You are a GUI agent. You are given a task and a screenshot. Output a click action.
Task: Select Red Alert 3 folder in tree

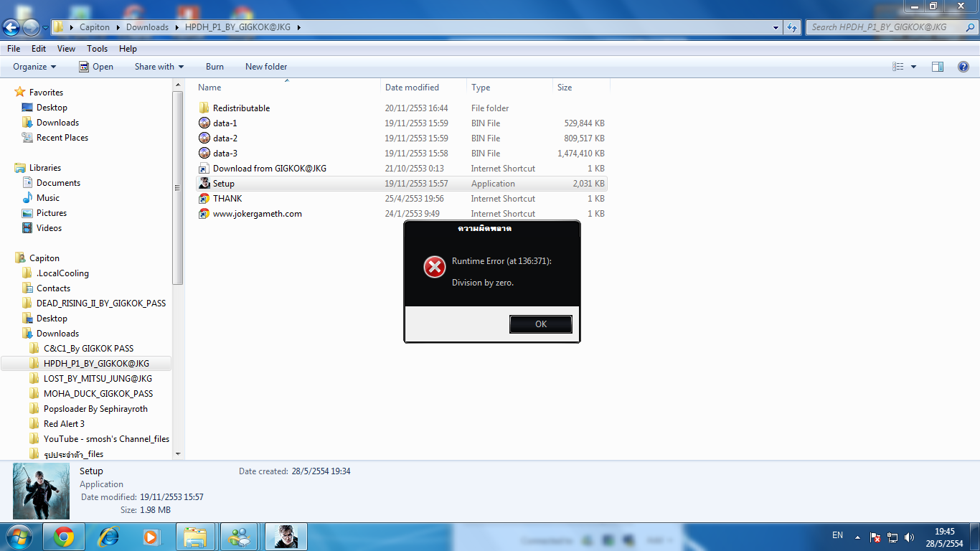tap(64, 424)
